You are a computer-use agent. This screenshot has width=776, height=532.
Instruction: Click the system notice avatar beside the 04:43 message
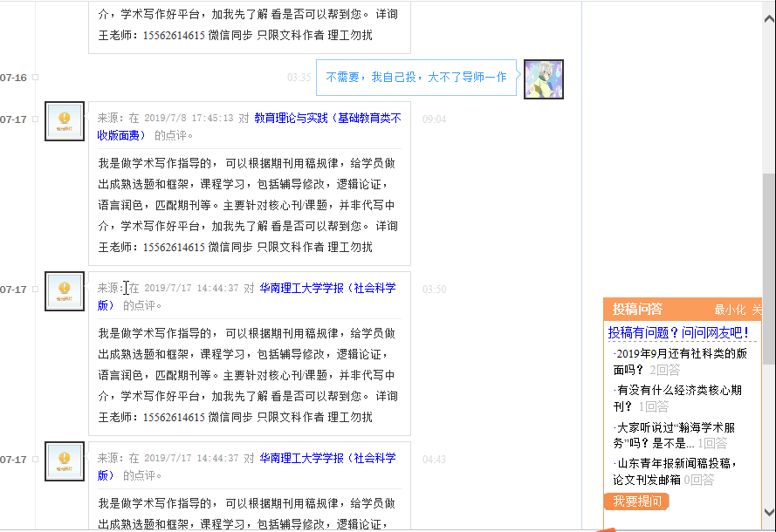65,461
